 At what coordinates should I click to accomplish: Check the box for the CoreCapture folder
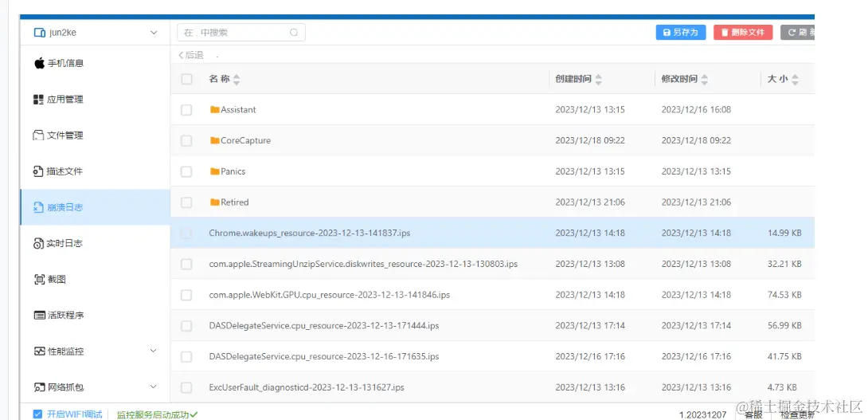coord(186,141)
